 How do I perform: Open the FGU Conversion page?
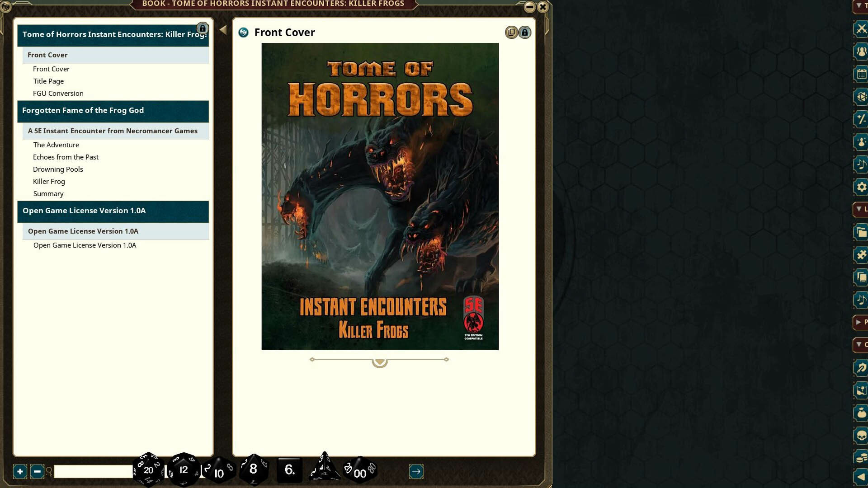58,94
